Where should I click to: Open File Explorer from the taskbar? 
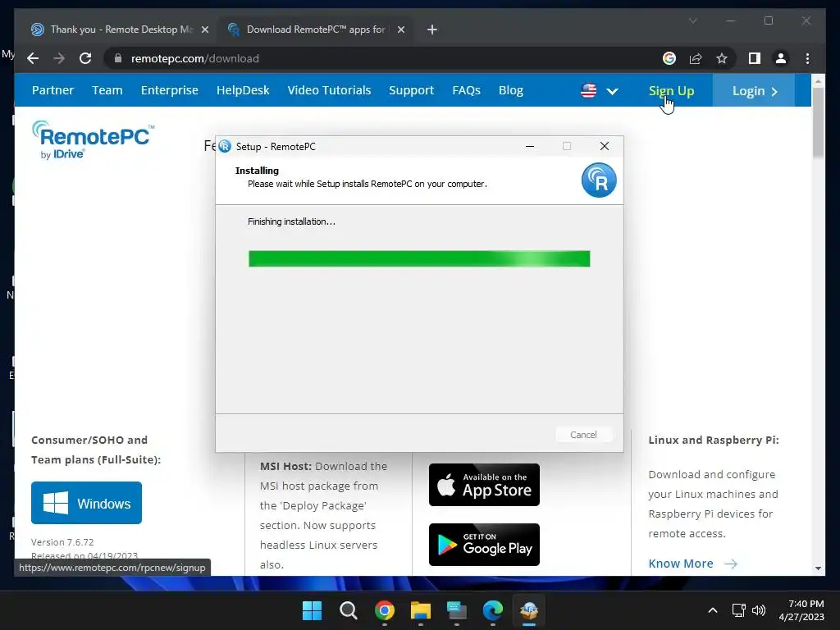(421, 610)
